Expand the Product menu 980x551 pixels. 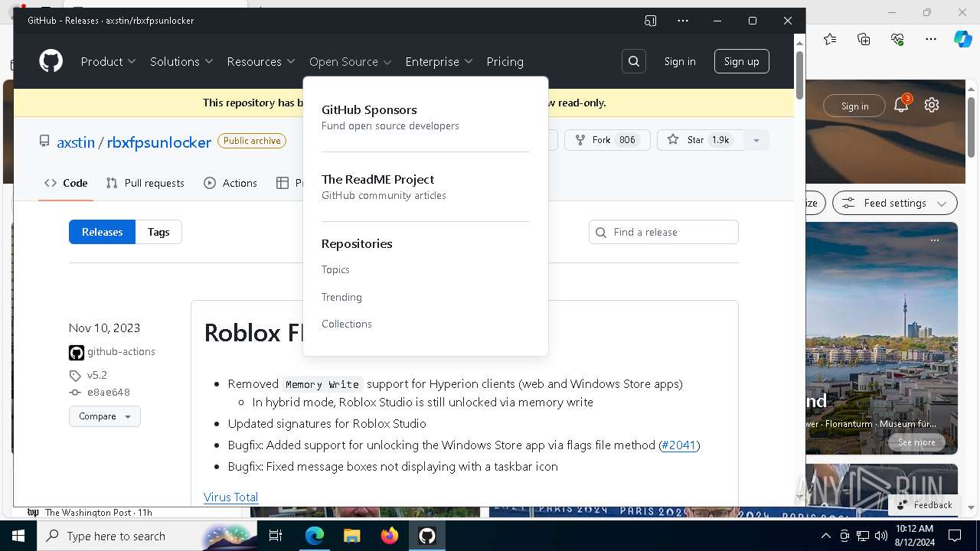click(x=109, y=61)
